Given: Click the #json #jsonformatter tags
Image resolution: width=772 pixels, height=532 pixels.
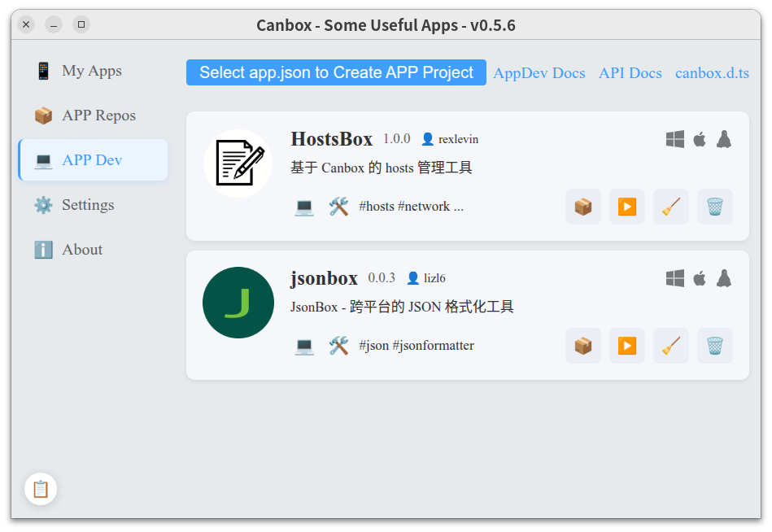Looking at the screenshot, I should (x=417, y=346).
